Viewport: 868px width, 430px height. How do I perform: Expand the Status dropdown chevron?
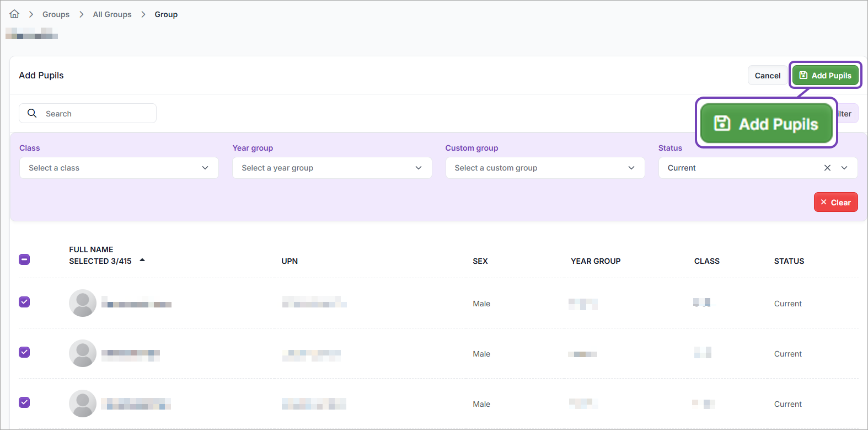[844, 168]
